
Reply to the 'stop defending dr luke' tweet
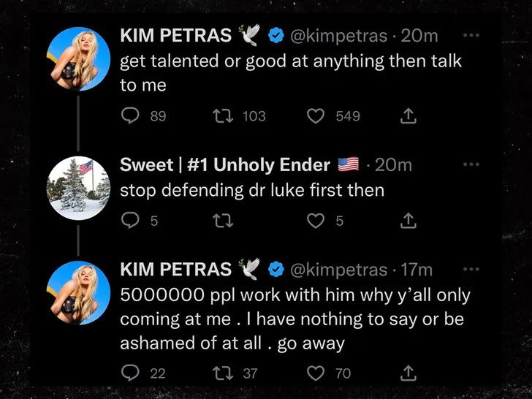(x=129, y=220)
